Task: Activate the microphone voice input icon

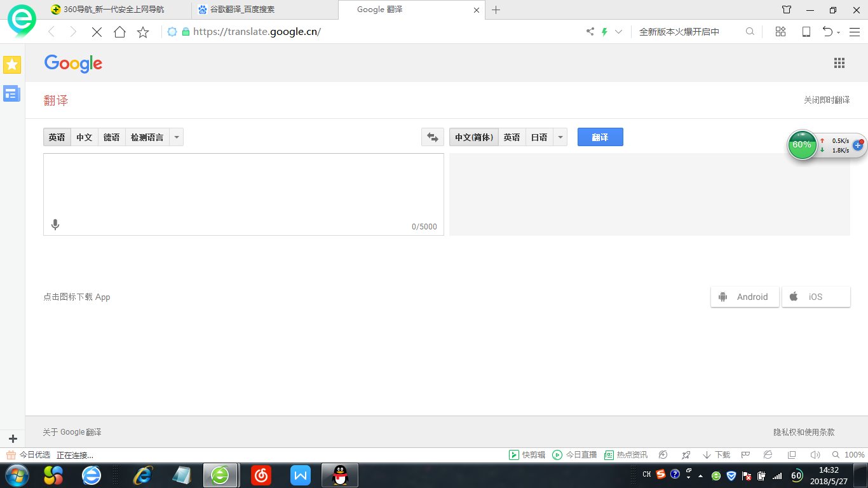Action: tap(55, 224)
